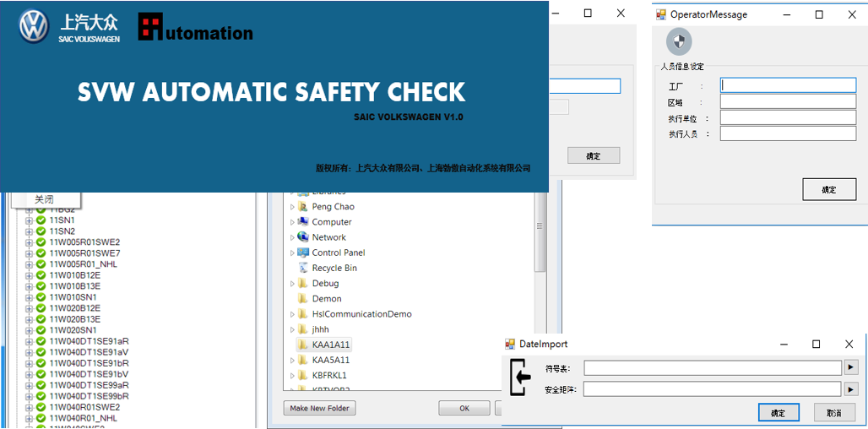Expand the 11SN2 tree node
Viewport: 868px width, 429px height.
pyautogui.click(x=30, y=231)
